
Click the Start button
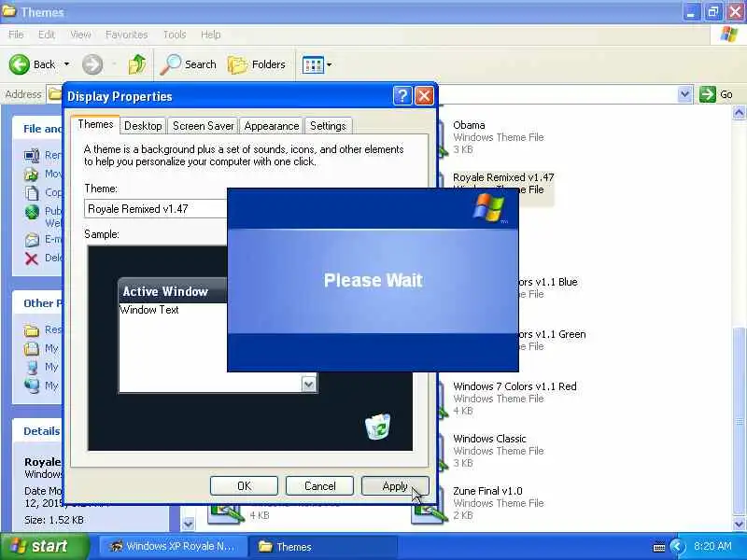pos(44,546)
